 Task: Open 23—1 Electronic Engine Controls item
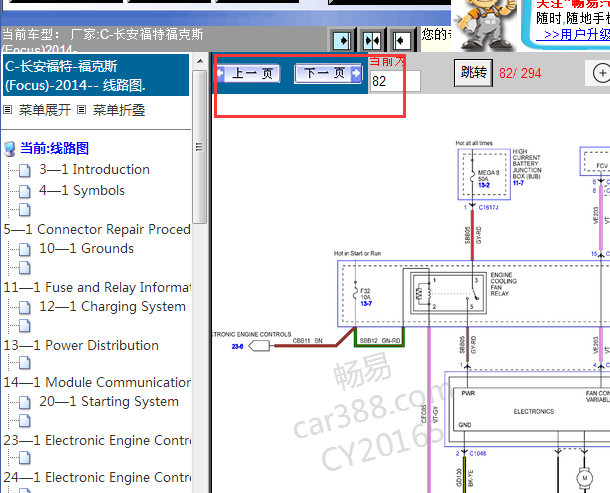coord(97,440)
